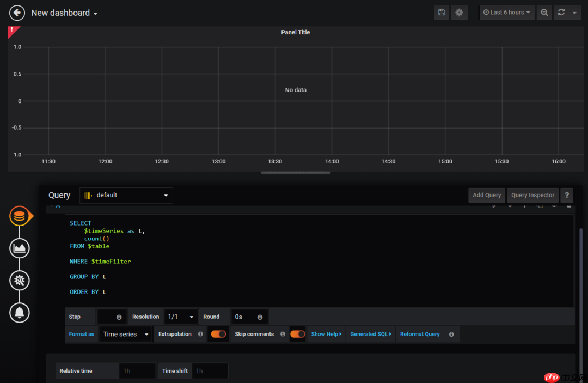View the Generated SQL link
588x383 pixels.
point(370,334)
